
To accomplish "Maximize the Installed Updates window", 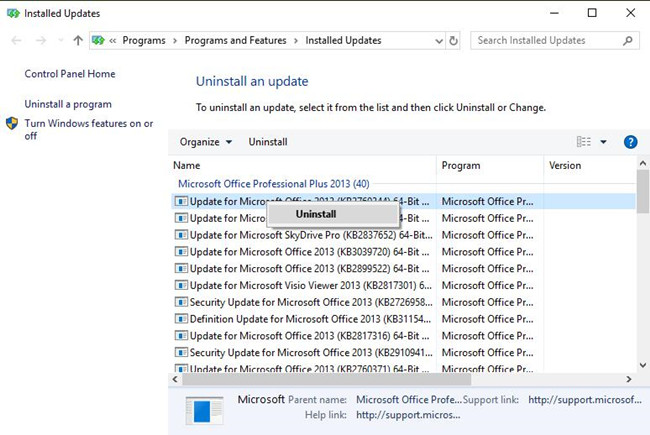I will tap(592, 13).
